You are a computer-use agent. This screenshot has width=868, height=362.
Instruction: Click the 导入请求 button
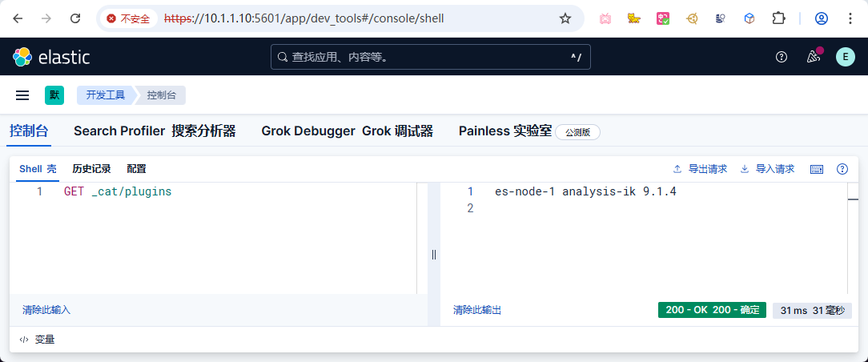767,169
